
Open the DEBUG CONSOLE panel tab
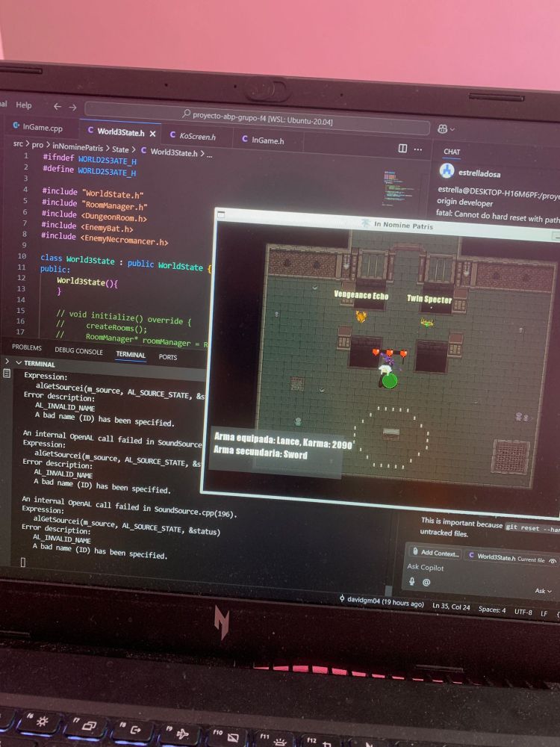point(78,351)
